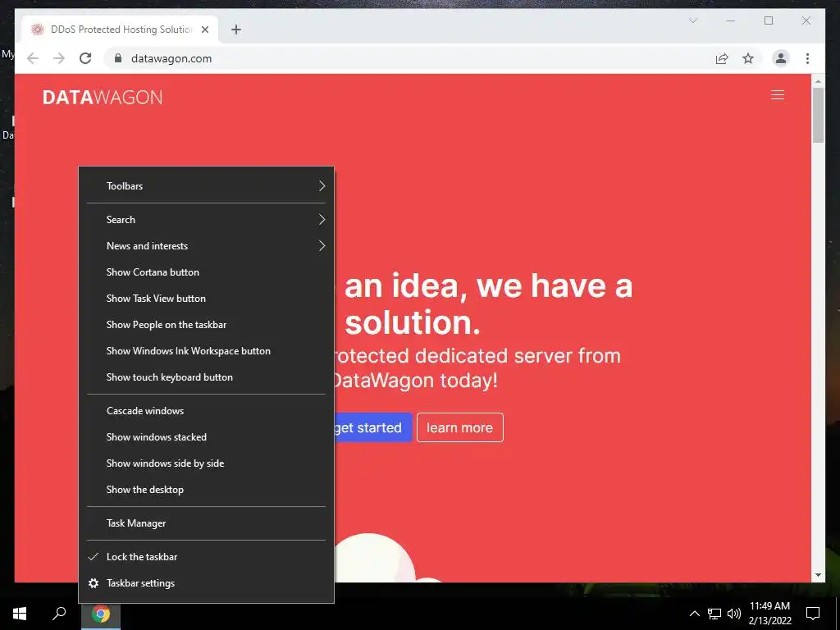
Task: Open the DataWagon hamburger menu
Action: (778, 95)
